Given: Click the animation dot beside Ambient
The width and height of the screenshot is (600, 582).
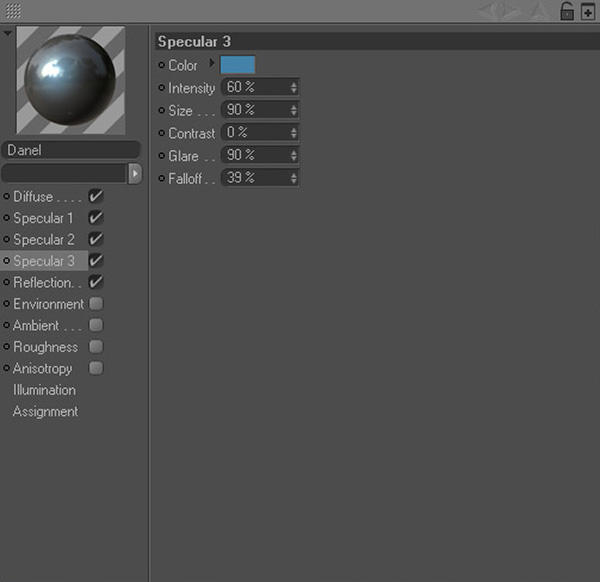Looking at the screenshot, I should pos(6,325).
